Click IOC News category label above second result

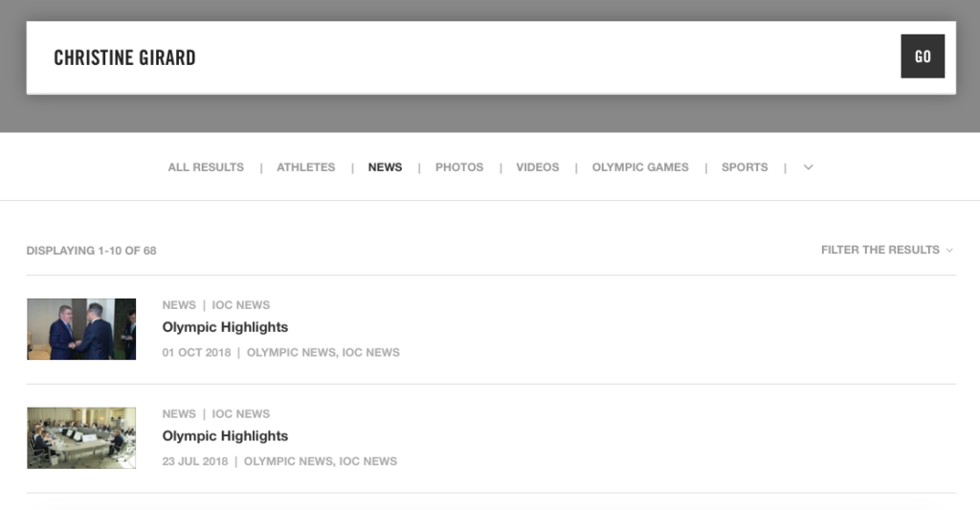[241, 414]
